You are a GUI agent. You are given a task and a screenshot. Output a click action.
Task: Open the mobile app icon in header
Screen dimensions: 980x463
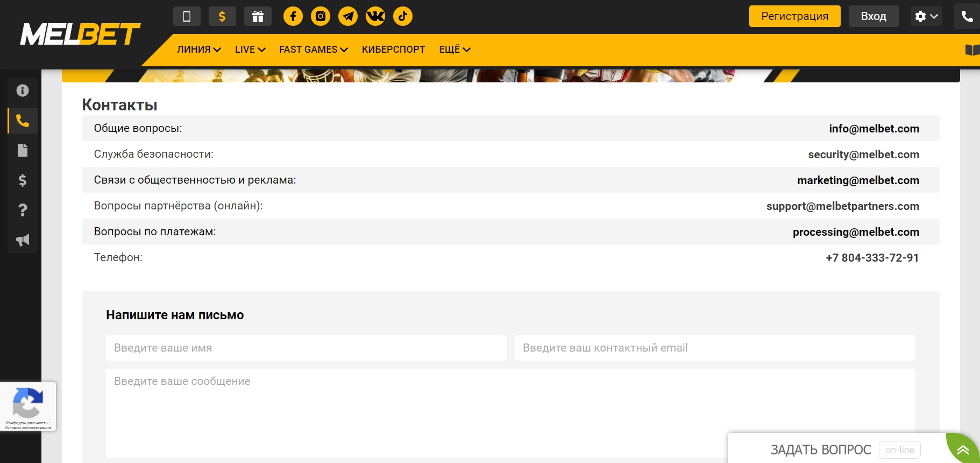coord(187,16)
